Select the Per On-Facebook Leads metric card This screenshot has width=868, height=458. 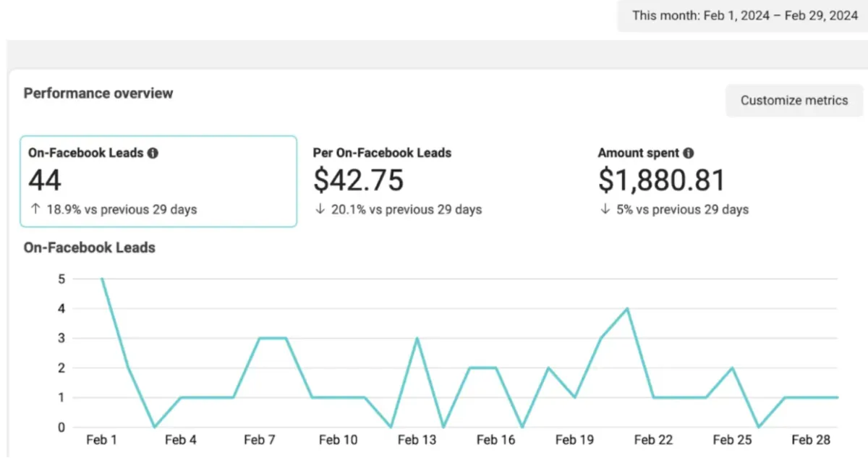coord(441,181)
